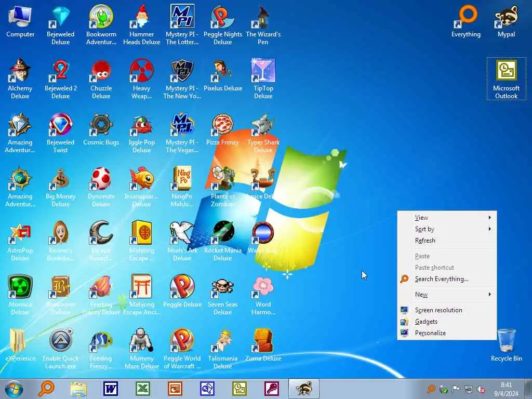This screenshot has width=532, height=399.
Task: Open the eXPerience folder icon
Action: pos(20,345)
